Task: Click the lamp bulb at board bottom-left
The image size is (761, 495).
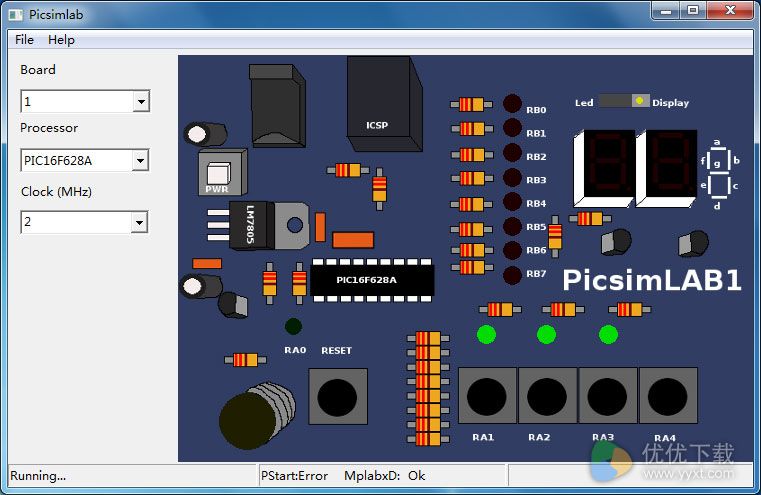Action: 257,415
